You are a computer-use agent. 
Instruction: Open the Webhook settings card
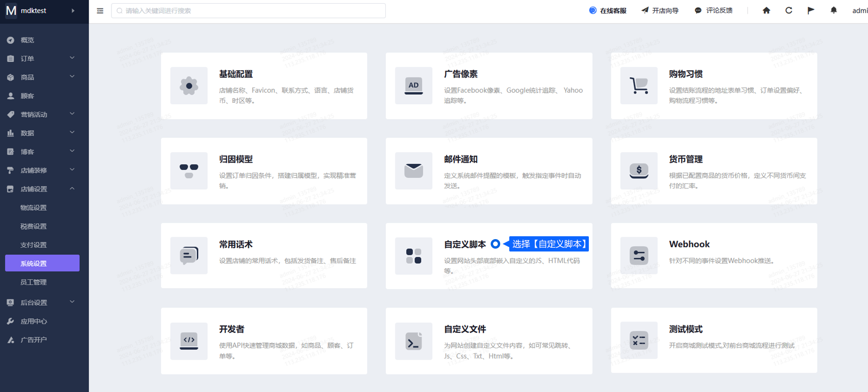coord(689,244)
